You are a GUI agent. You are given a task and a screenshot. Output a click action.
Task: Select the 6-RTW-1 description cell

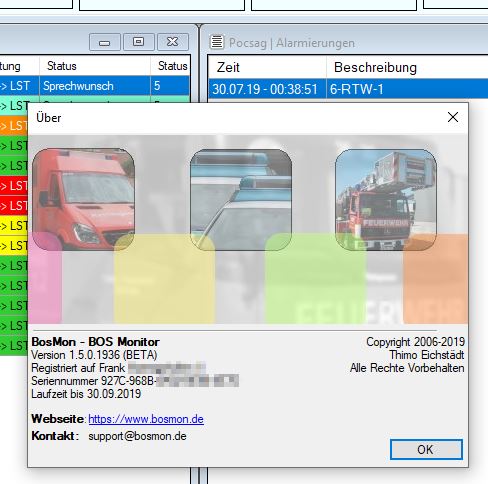pyautogui.click(x=407, y=89)
